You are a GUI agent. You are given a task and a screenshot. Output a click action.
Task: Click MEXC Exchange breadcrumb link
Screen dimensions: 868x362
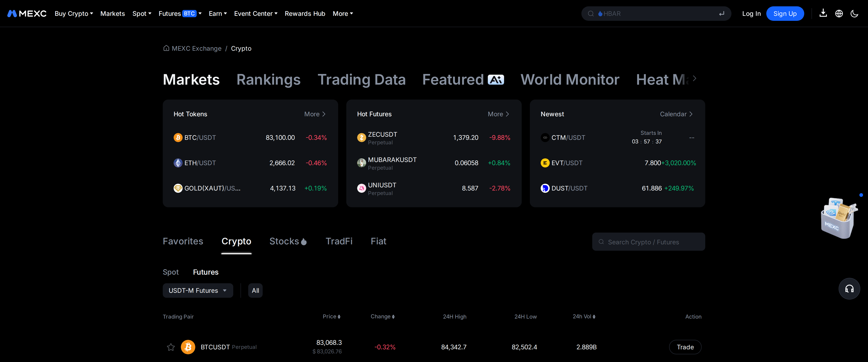[196, 48]
